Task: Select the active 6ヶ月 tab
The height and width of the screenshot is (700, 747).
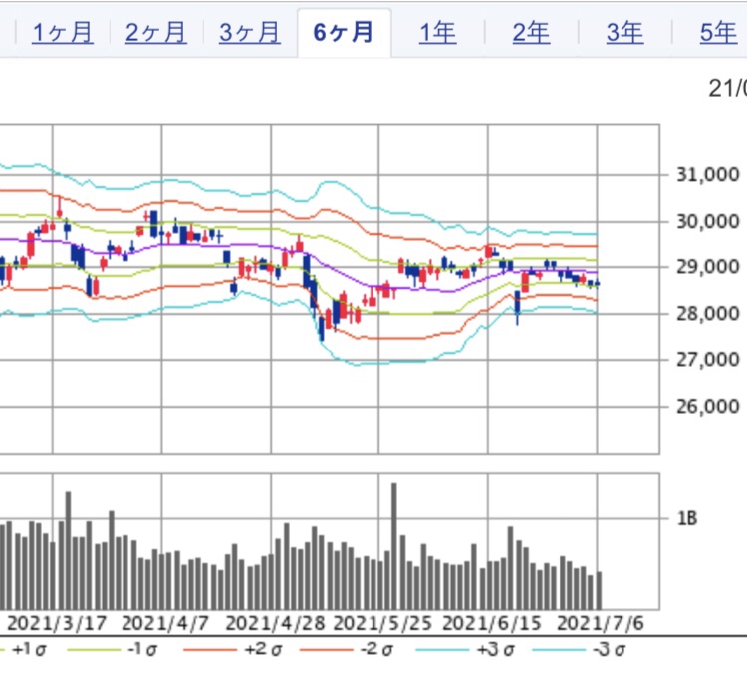Action: pyautogui.click(x=344, y=33)
